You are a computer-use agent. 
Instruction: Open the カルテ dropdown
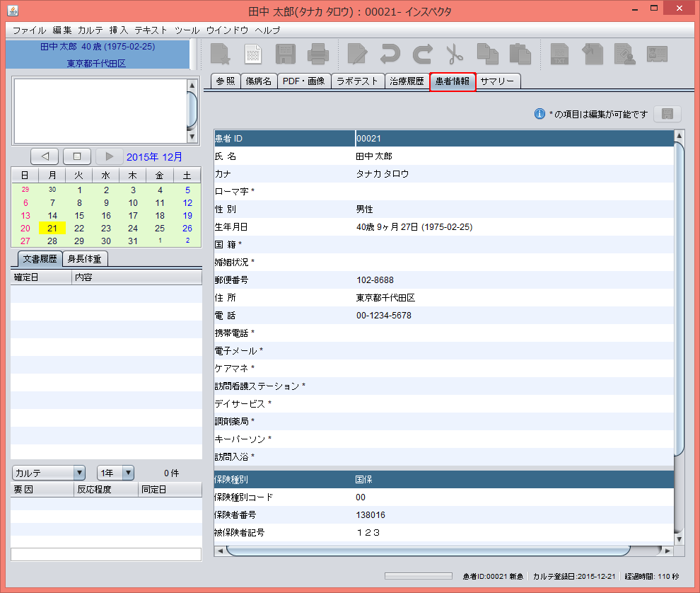coord(49,473)
